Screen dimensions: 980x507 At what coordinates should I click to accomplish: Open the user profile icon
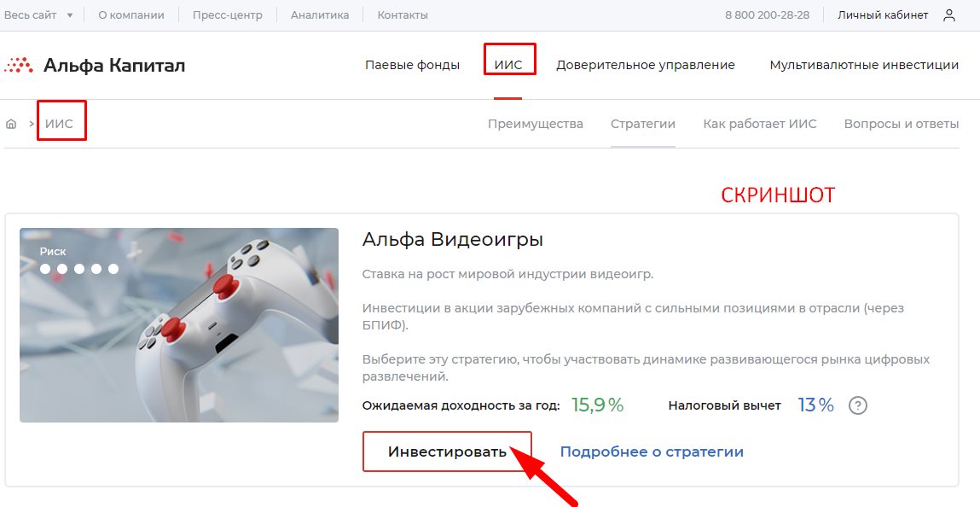pos(948,15)
